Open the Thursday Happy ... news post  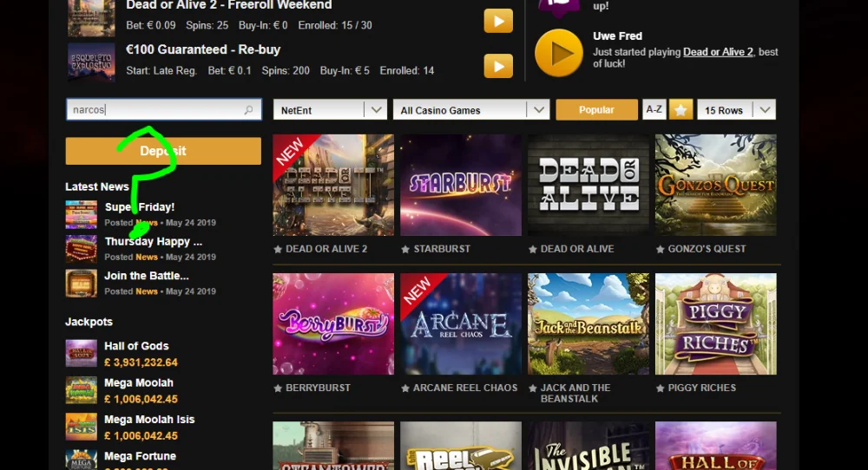(154, 242)
